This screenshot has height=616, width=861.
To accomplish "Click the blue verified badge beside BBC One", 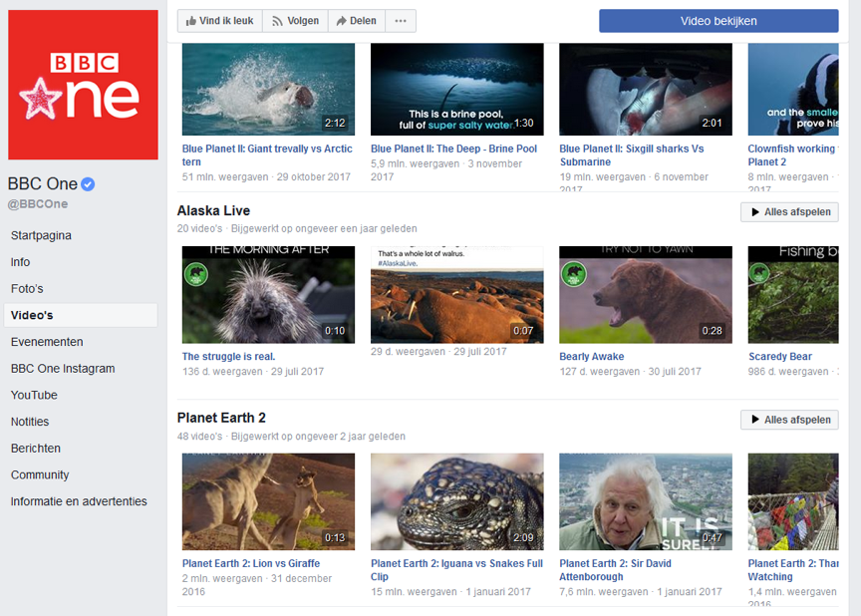I will (x=88, y=184).
